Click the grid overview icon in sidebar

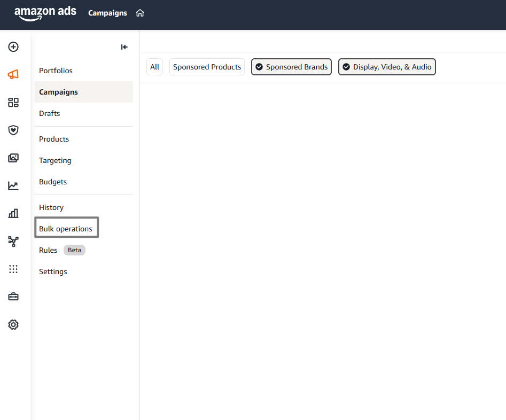(13, 102)
